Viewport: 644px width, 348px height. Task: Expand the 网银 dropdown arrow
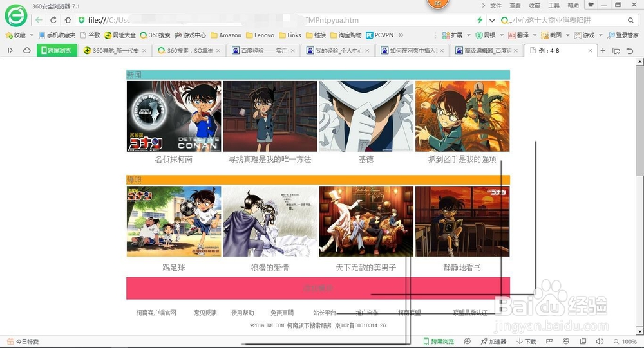point(502,35)
